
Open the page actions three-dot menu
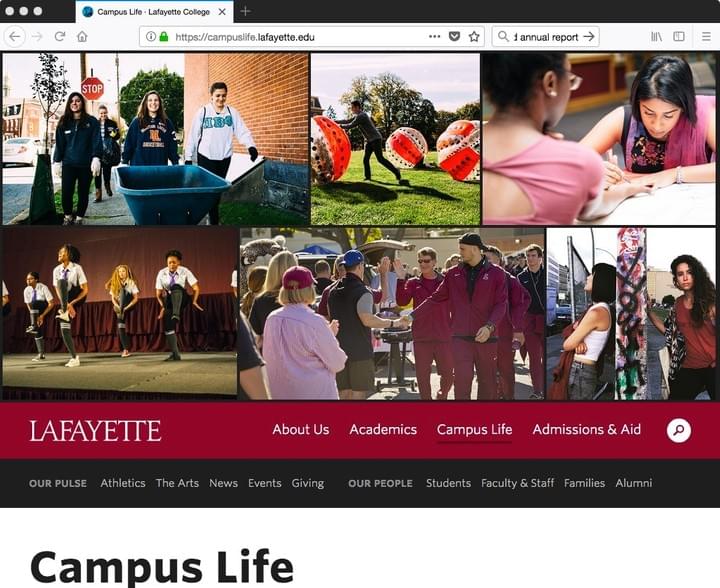(434, 37)
